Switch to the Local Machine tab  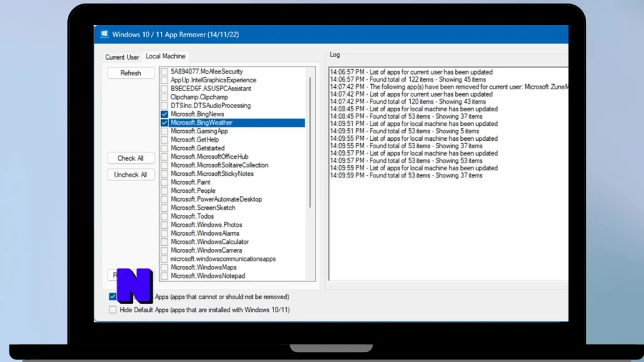click(165, 56)
